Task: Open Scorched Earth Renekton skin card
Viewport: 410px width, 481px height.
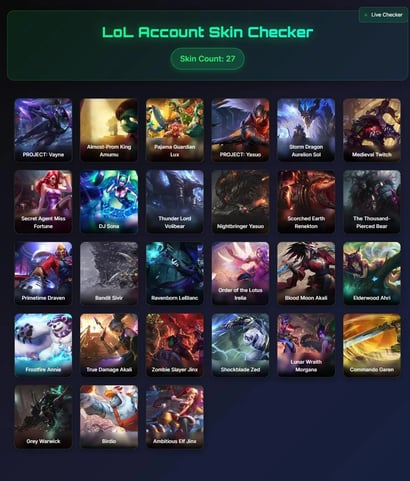Action: click(x=306, y=201)
